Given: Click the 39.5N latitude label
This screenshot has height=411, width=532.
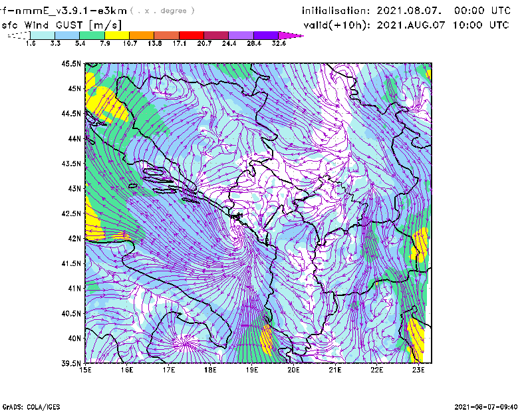Looking at the screenshot, I should pos(71,364).
